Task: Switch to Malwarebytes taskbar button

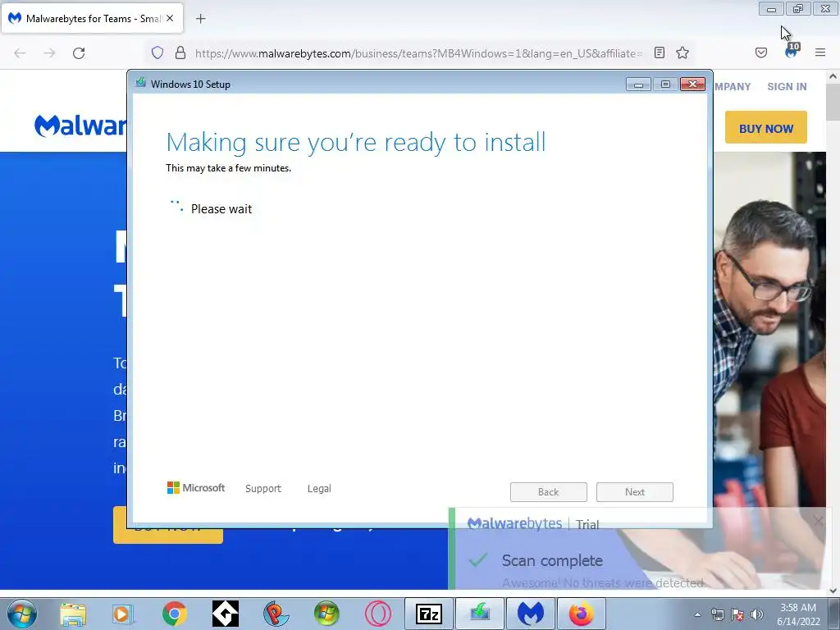Action: [531, 614]
